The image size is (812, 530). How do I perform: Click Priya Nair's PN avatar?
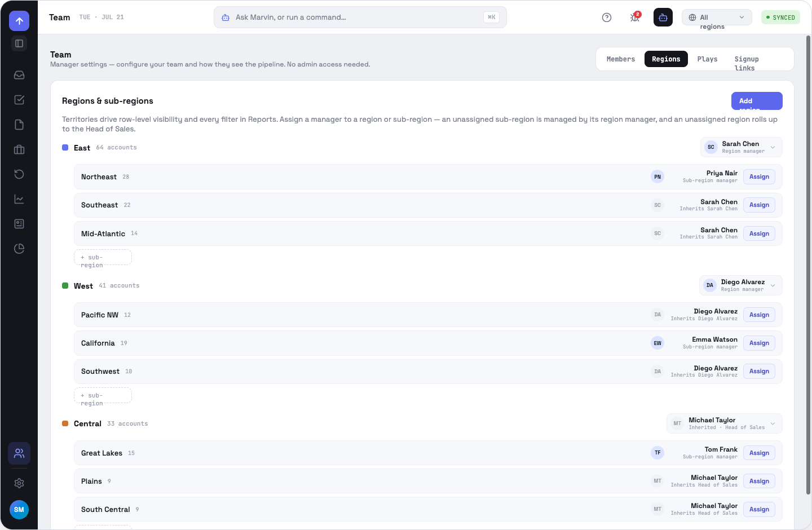click(x=657, y=177)
